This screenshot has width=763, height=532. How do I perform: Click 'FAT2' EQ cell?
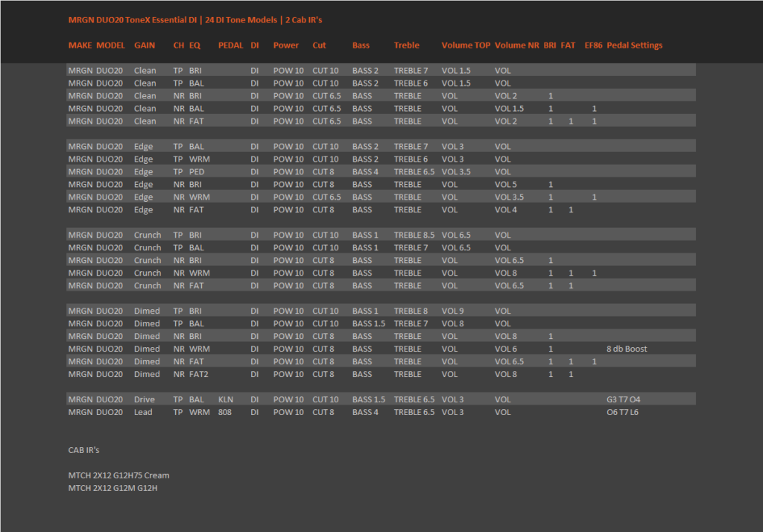tap(198, 374)
